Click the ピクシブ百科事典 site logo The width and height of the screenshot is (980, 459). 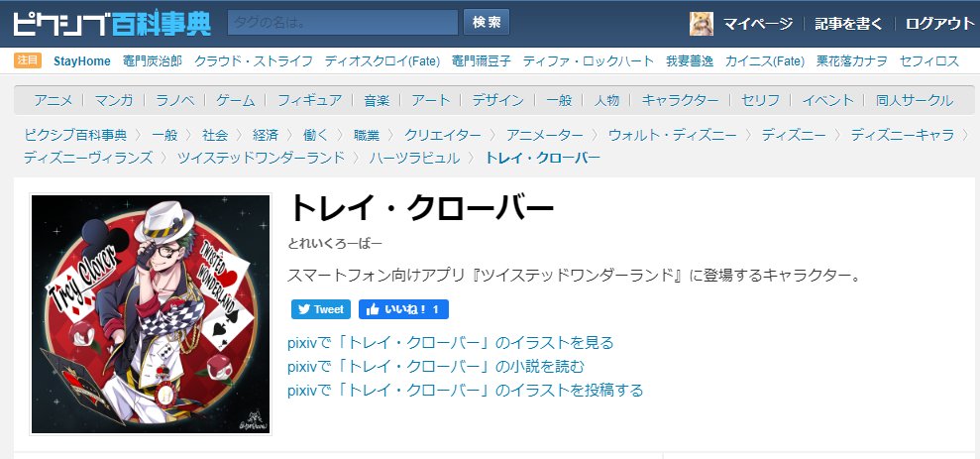coord(112,24)
